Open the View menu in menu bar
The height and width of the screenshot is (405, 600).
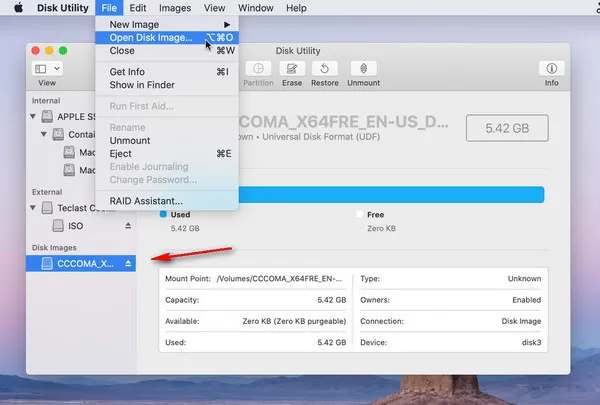tap(214, 8)
